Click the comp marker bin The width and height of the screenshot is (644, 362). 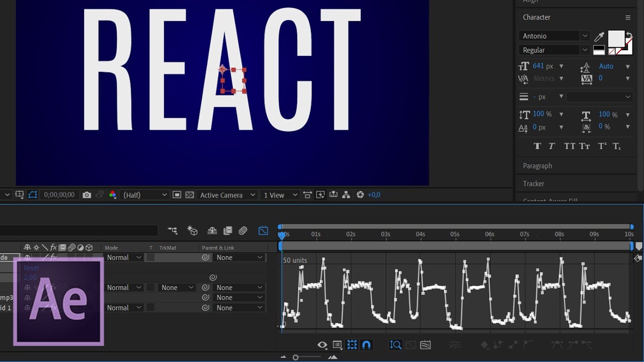[639, 246]
